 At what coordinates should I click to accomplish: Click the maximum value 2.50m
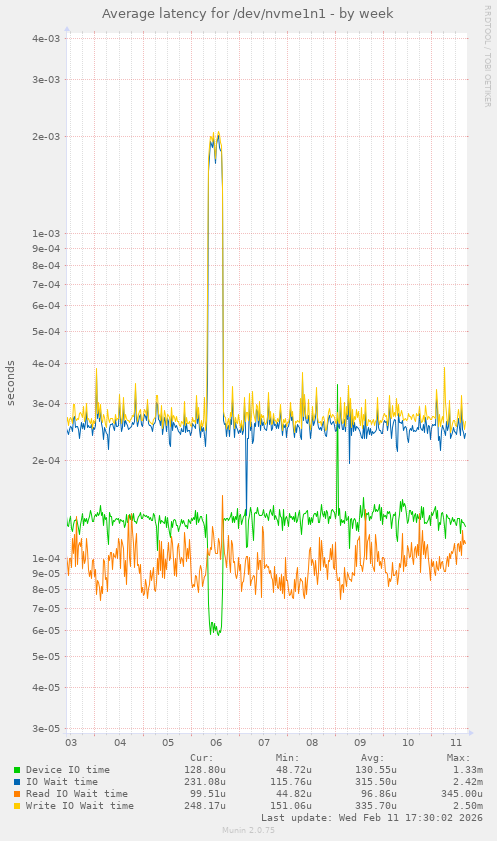468,805
